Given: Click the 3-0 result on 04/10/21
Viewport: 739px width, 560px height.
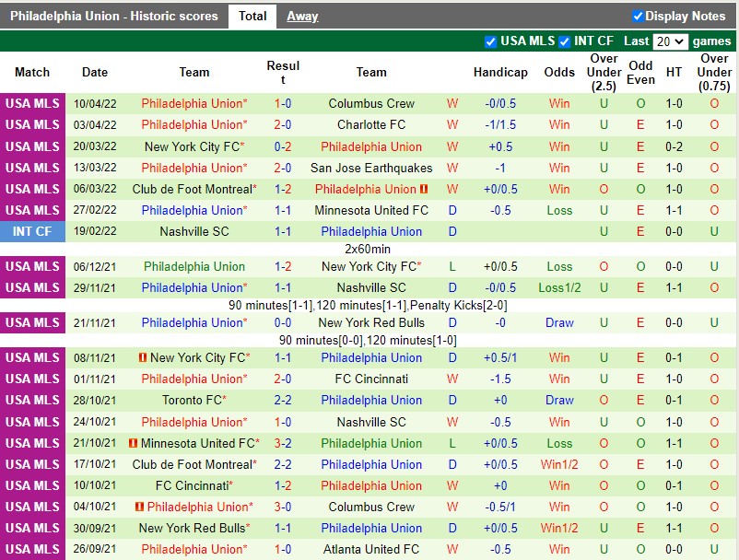Looking at the screenshot, I should [283, 507].
